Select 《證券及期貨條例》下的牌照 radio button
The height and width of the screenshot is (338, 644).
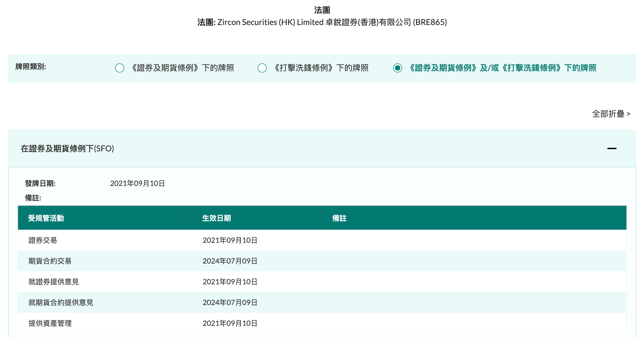tap(120, 68)
